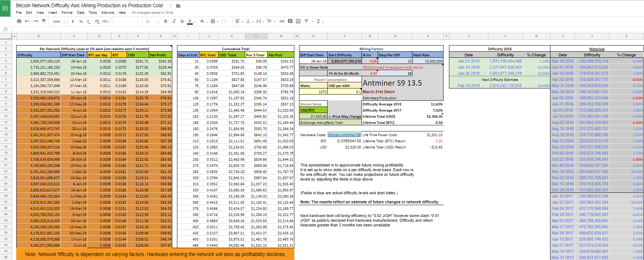644x260 pixels.
Task: Click the Undo arrow icon
Action: coord(27,21)
